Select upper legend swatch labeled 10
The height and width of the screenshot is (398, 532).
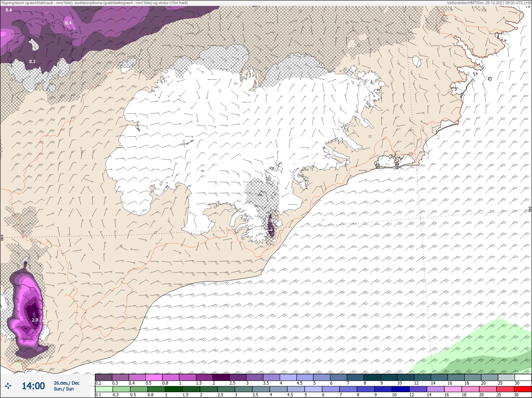[x=406, y=377]
